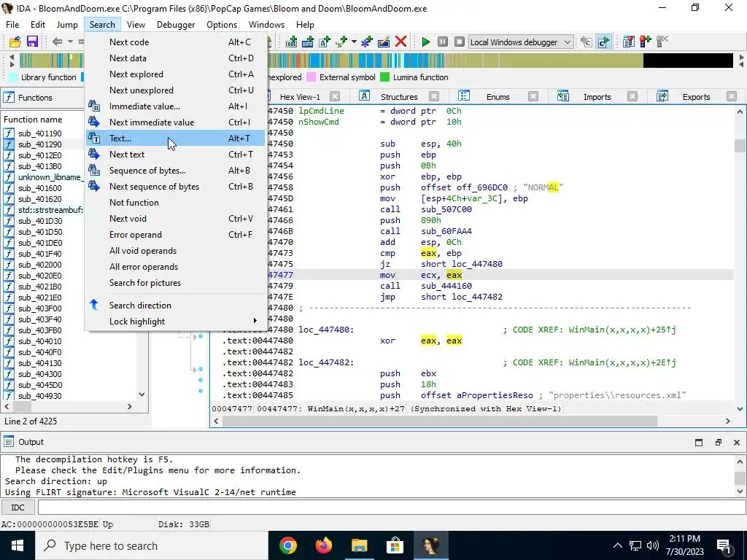Close the Hex View-1 tab
747x560 pixels.
tap(335, 97)
